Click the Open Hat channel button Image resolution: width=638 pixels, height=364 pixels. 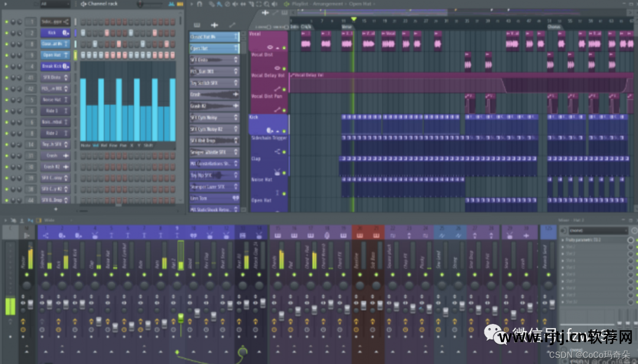[x=52, y=55]
